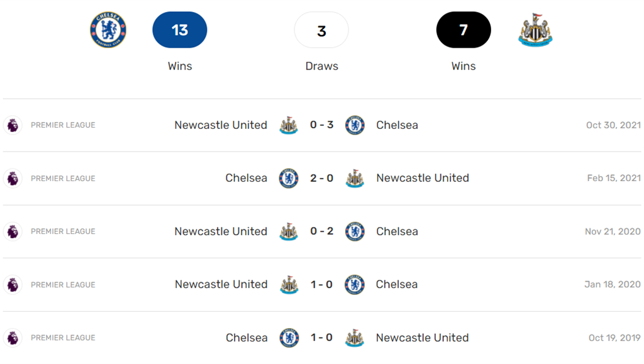Click Chelsea name in Oct 19, 2019 match

pos(247,338)
